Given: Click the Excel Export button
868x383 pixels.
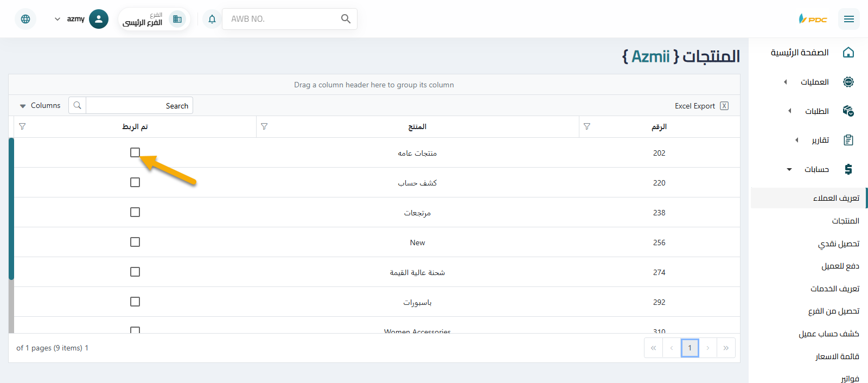Looking at the screenshot, I should (701, 106).
